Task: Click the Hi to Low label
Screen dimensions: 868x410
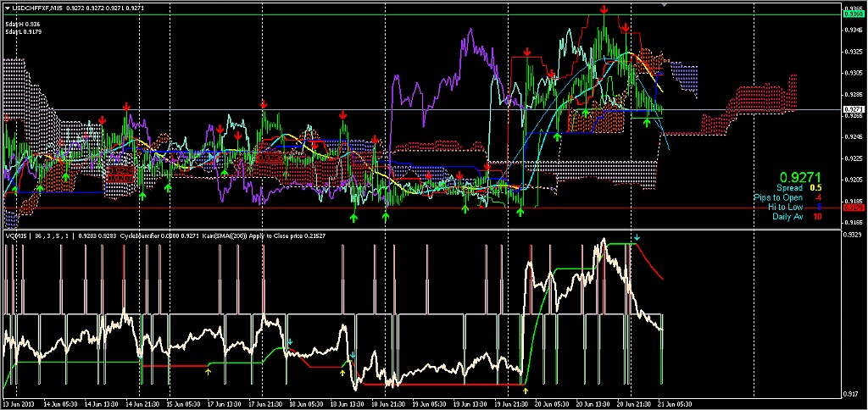Action: coord(785,207)
